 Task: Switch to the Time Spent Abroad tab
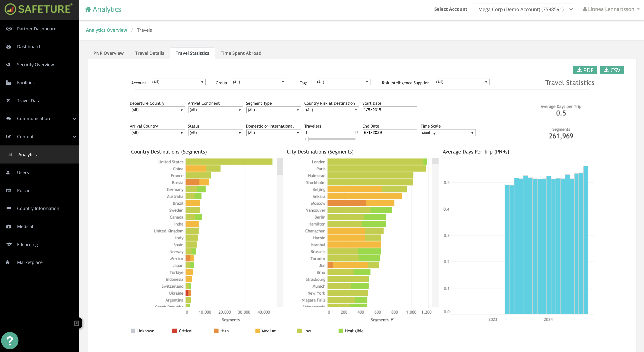241,53
